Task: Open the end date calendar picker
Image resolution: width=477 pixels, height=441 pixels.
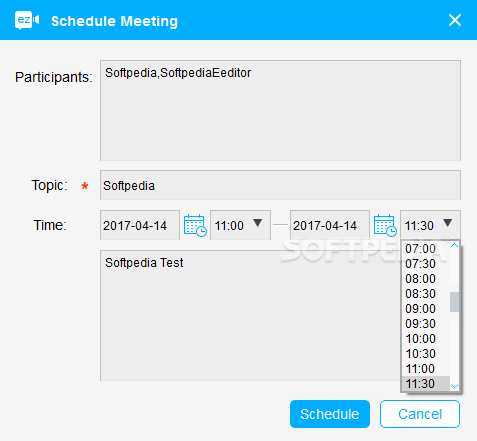Action: coord(385,225)
